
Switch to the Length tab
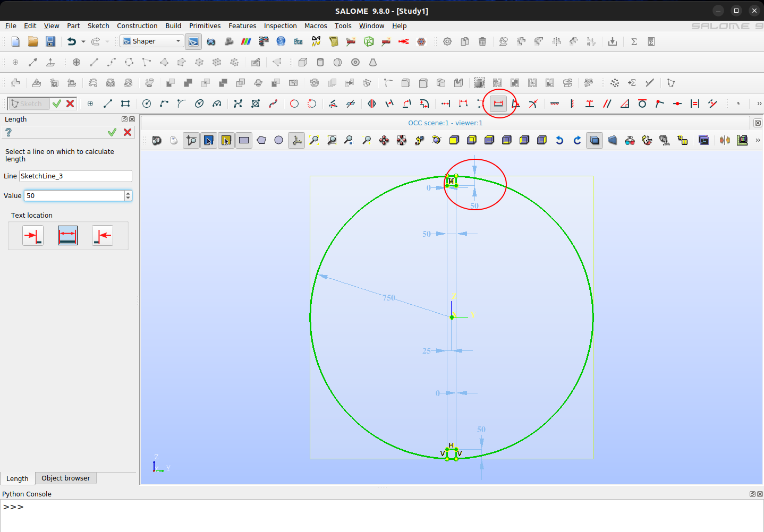pos(18,478)
